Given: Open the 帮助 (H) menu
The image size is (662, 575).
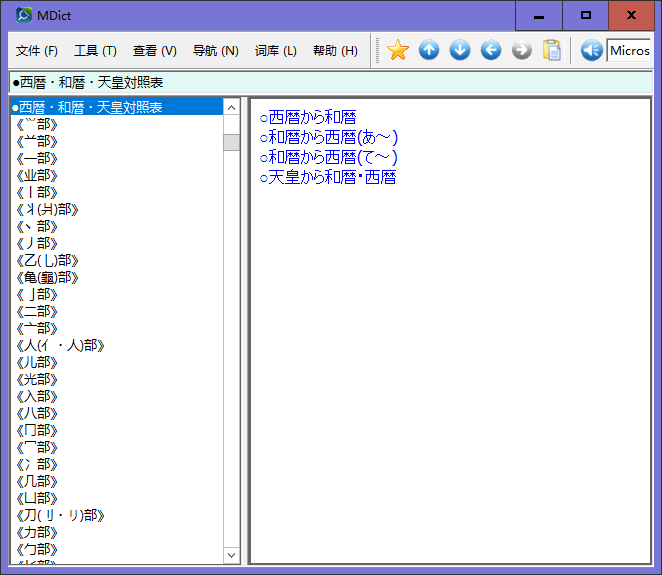Looking at the screenshot, I should [335, 51].
